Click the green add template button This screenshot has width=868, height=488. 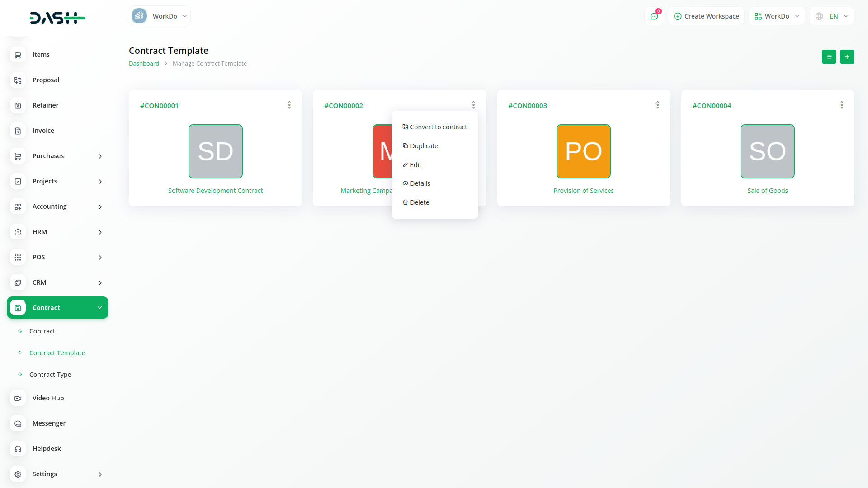847,56
